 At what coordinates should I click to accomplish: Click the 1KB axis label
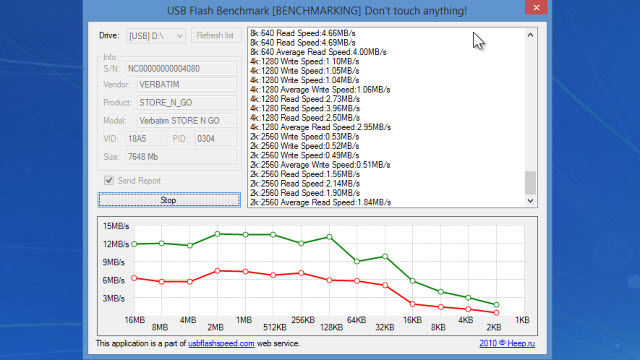click(522, 320)
